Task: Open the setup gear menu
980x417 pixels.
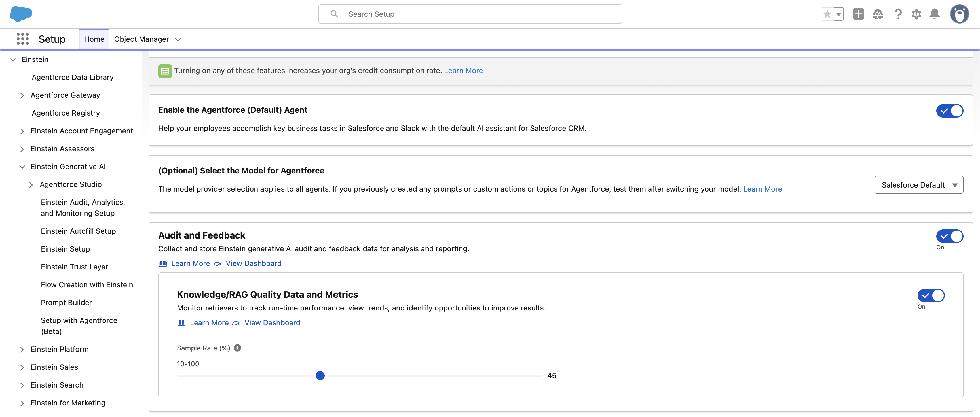Action: point(916,14)
